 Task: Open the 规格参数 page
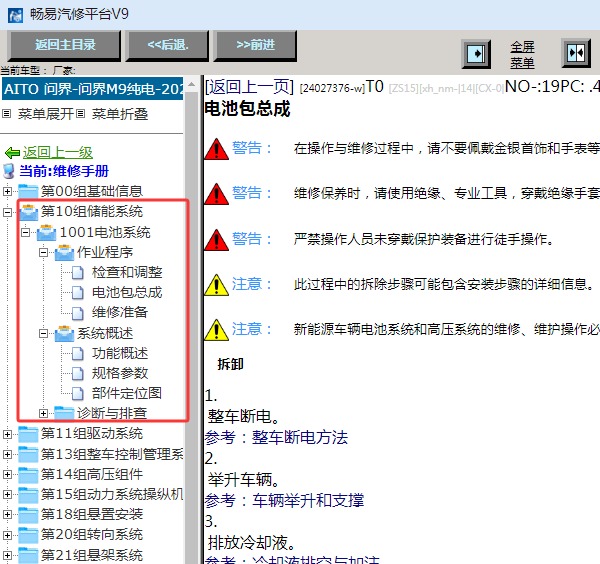click(120, 373)
